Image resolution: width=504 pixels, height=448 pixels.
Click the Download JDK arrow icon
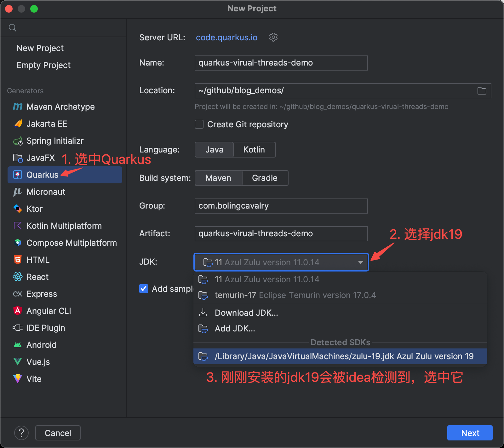coord(203,313)
